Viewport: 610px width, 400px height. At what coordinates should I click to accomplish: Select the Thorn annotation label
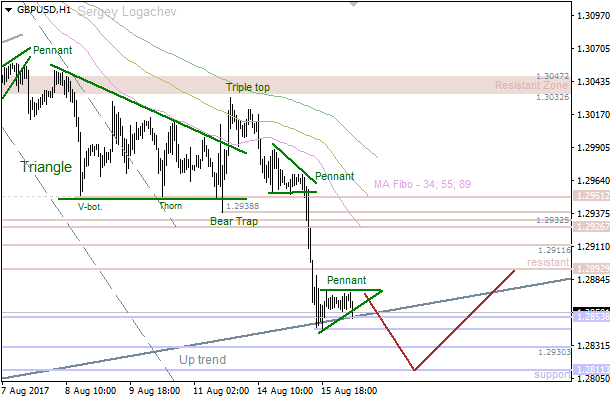point(170,206)
